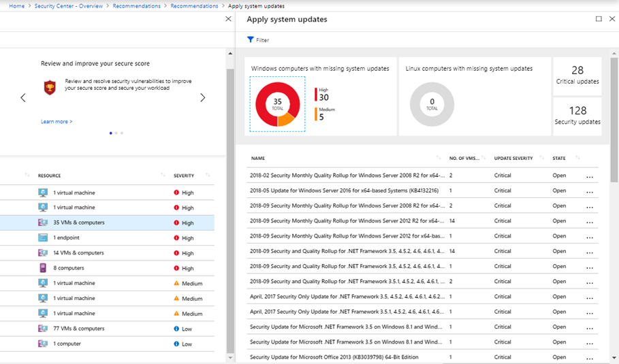This screenshot has width=619, height=364.
Task: Click the Learn more link
Action: point(57,122)
